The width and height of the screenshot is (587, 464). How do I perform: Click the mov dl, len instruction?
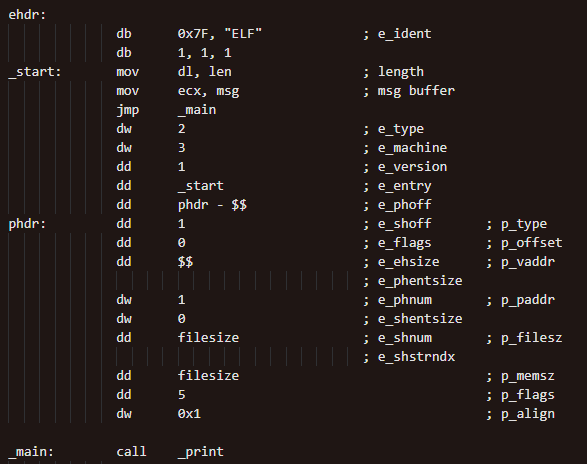pyautogui.click(x=174, y=72)
